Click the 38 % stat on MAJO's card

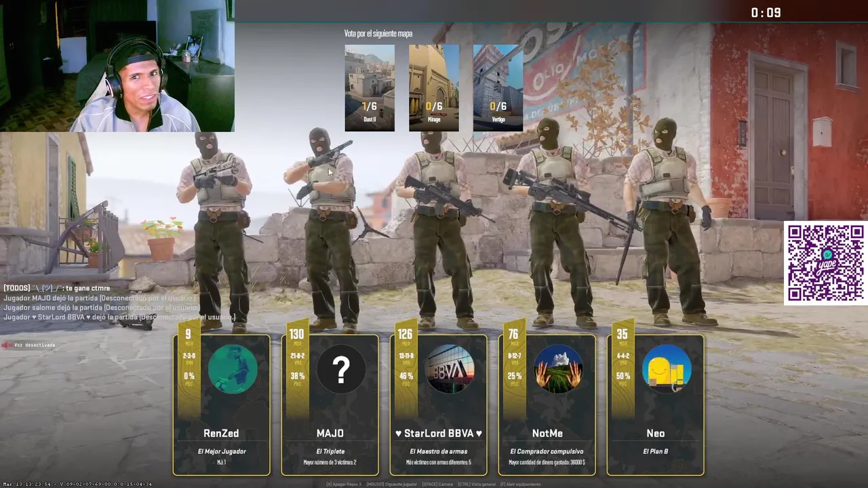[297, 376]
